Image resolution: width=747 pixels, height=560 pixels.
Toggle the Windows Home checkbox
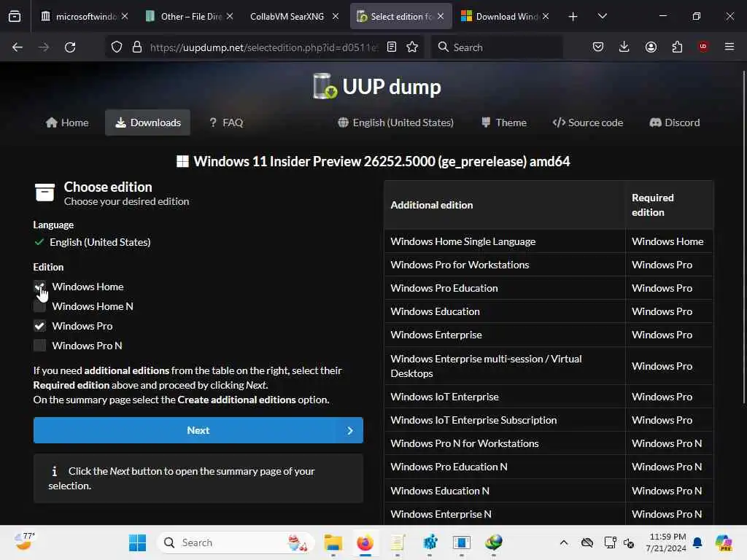39,287
